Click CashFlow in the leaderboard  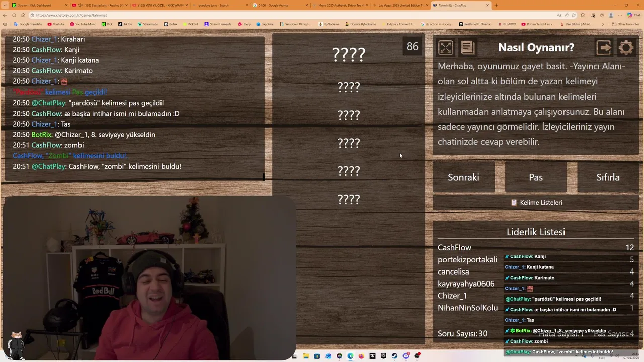pyautogui.click(x=454, y=247)
